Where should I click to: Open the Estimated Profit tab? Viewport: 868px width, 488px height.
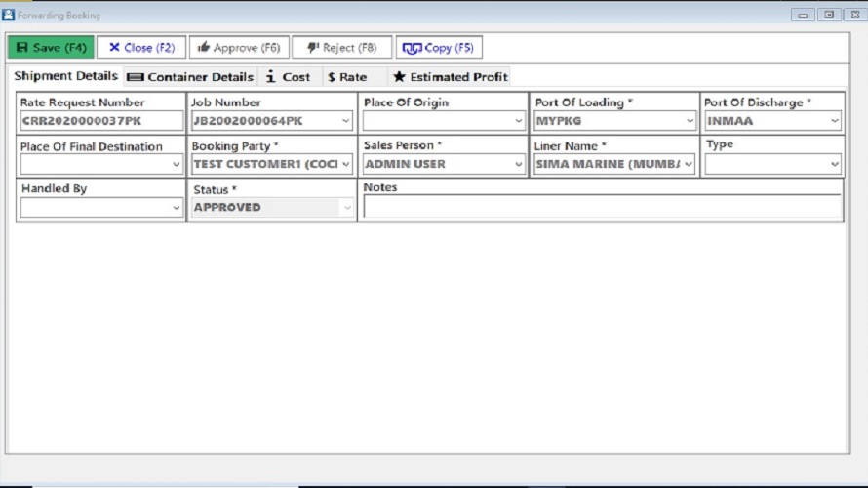coord(450,77)
